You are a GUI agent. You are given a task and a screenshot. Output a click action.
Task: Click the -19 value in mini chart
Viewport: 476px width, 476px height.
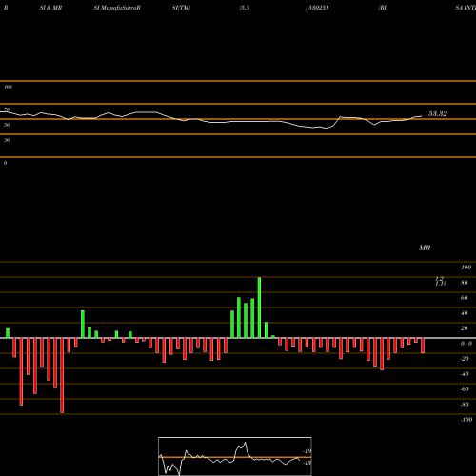[307, 451]
